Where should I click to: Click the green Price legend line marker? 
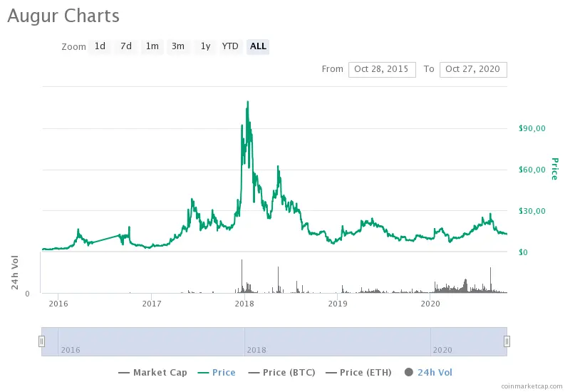point(203,373)
